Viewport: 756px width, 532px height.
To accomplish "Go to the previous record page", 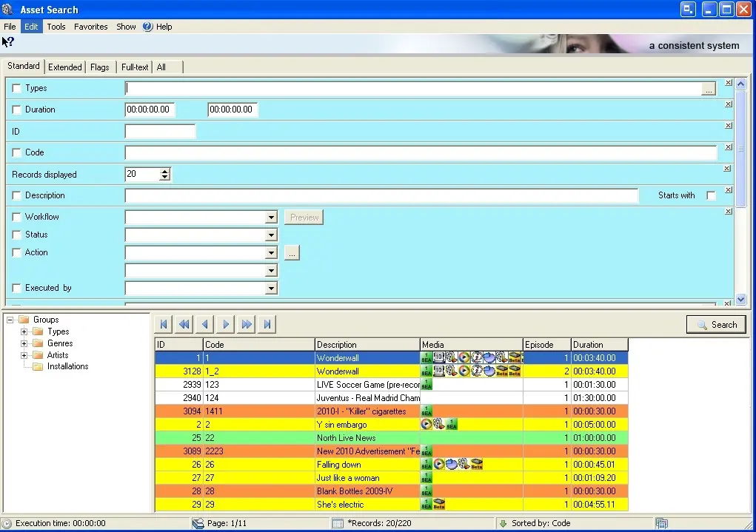I will coord(205,324).
